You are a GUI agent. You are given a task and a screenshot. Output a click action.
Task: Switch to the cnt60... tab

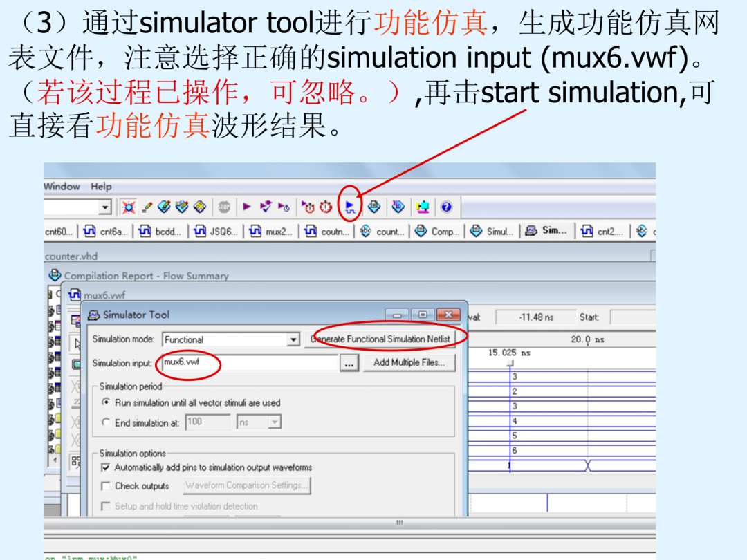click(x=59, y=232)
